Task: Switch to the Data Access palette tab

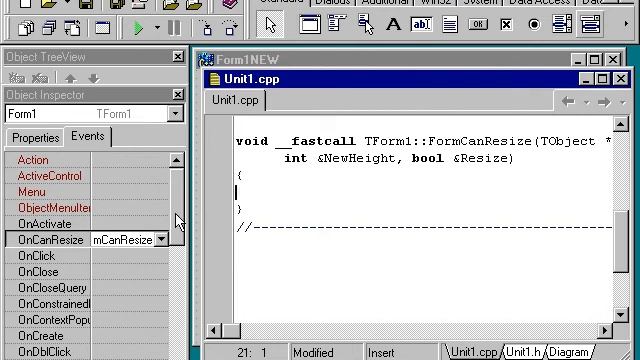Action: (x=539, y=2)
